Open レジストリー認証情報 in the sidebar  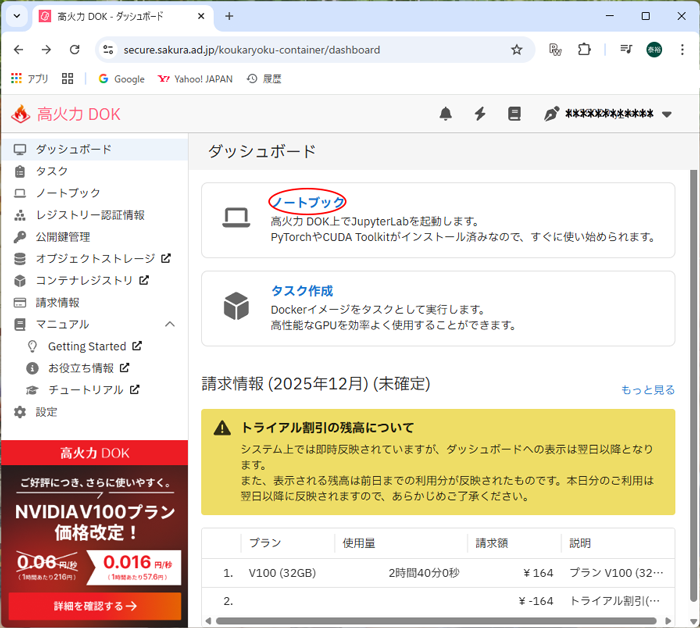pos(95,215)
